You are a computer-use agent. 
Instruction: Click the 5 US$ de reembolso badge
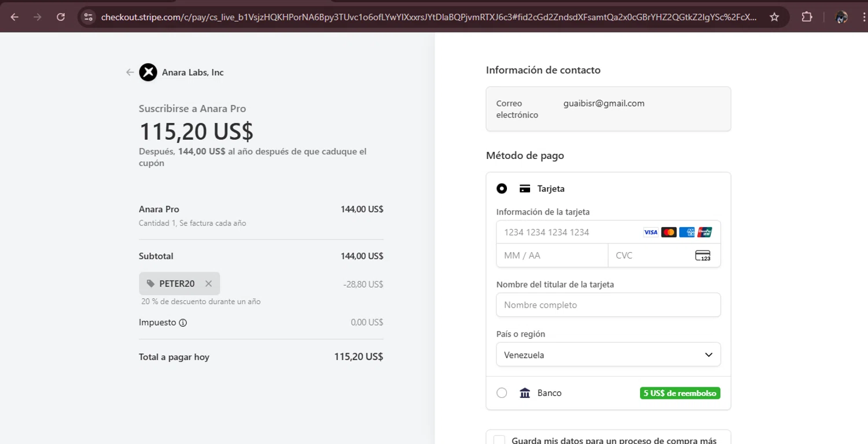[680, 393]
